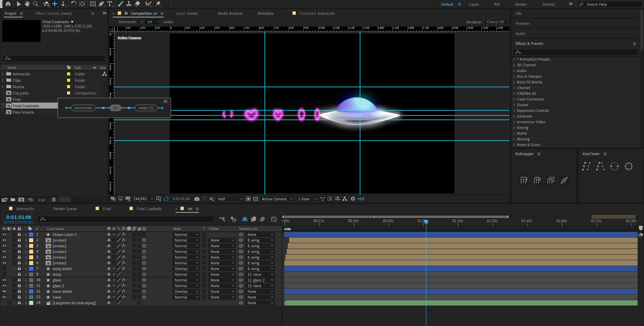
Task: Select the Puppet Pin tool
Action: (x=158, y=4)
